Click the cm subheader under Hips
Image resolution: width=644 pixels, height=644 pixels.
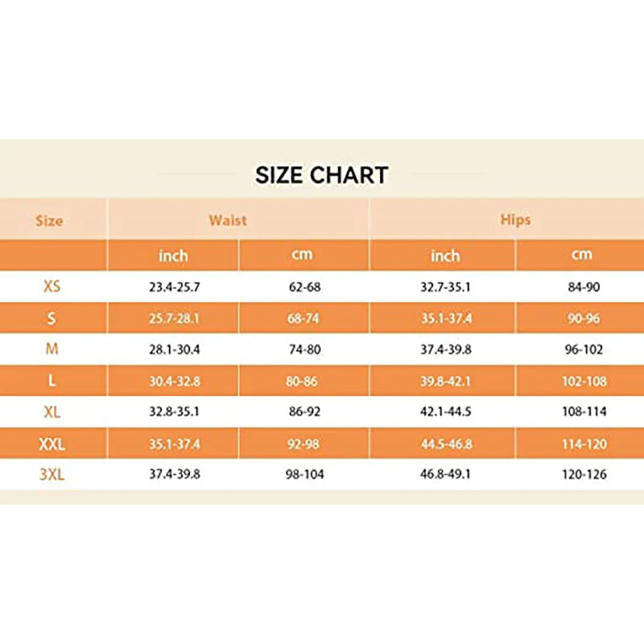581,255
